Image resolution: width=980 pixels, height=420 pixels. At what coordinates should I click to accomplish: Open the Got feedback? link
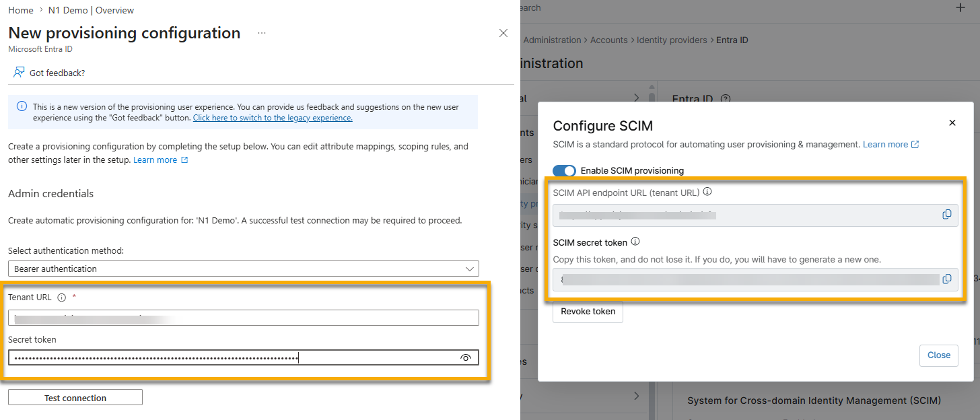[57, 73]
